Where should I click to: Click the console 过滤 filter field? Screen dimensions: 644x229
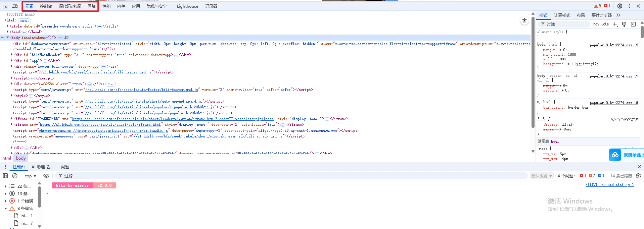point(291,176)
